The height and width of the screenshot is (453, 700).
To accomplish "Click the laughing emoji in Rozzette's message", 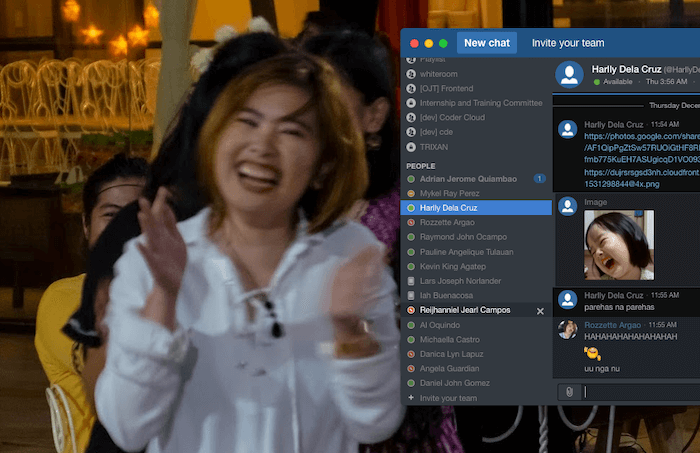I will coord(592,353).
